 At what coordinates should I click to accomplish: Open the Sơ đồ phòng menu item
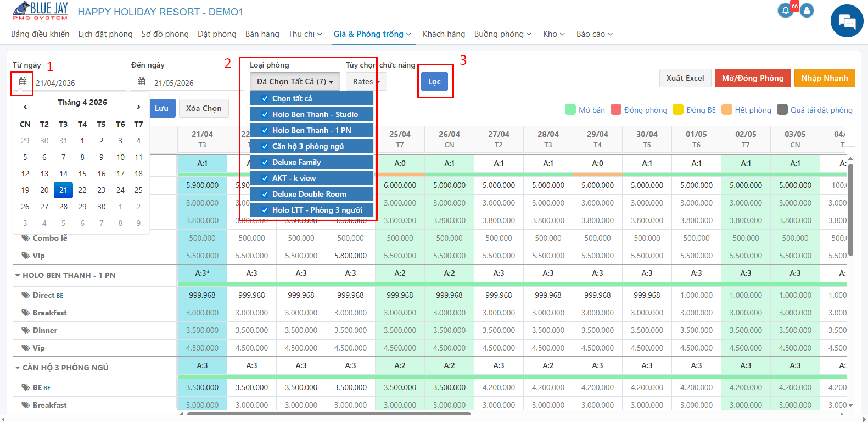point(165,34)
